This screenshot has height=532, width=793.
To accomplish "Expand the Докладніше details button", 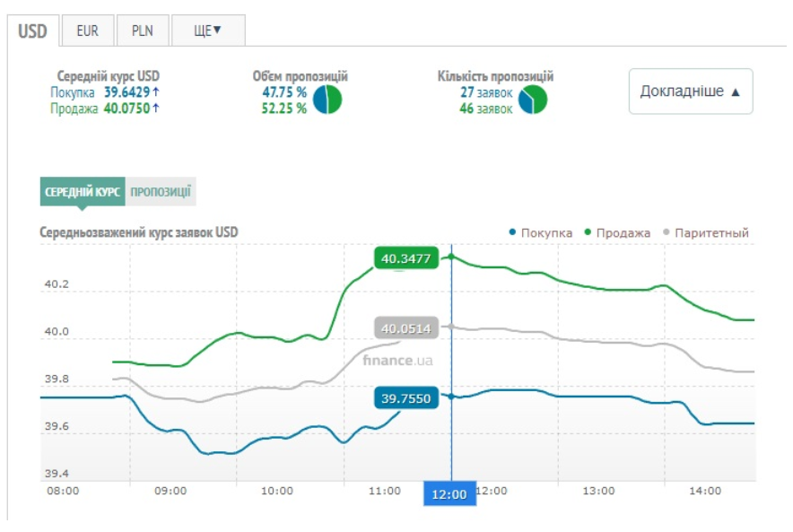I will tap(690, 92).
